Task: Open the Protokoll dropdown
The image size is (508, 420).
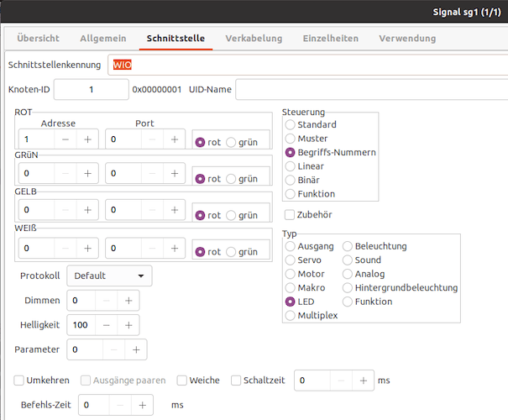Action: [109, 276]
